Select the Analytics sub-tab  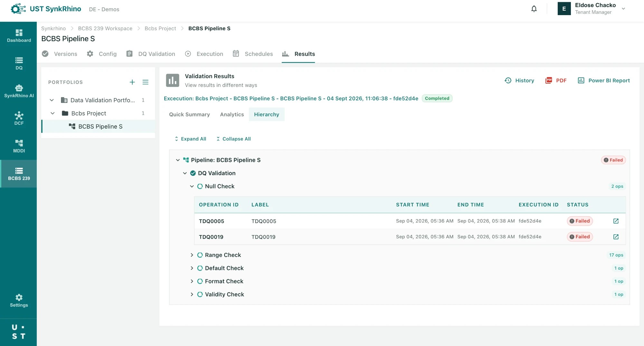(x=232, y=114)
